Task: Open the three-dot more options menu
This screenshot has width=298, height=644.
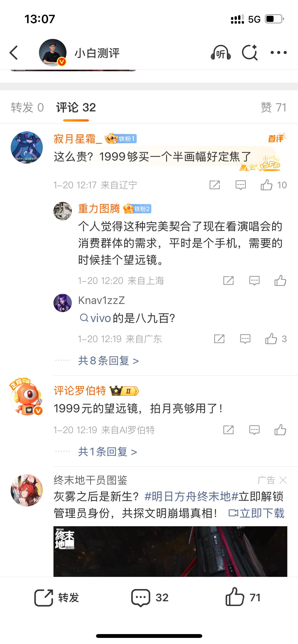Action: 278,53
